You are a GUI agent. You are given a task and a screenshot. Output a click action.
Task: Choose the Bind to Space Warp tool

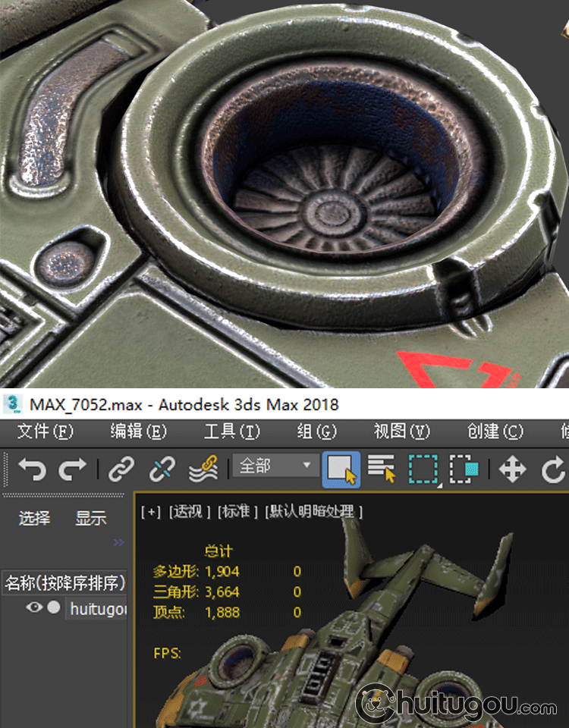203,469
